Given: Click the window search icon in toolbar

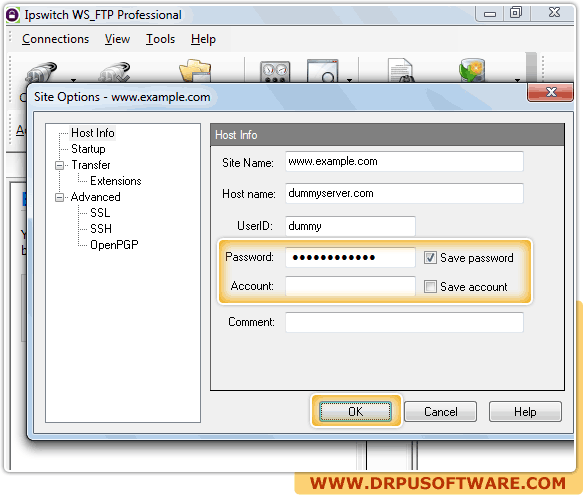Looking at the screenshot, I should [323, 71].
